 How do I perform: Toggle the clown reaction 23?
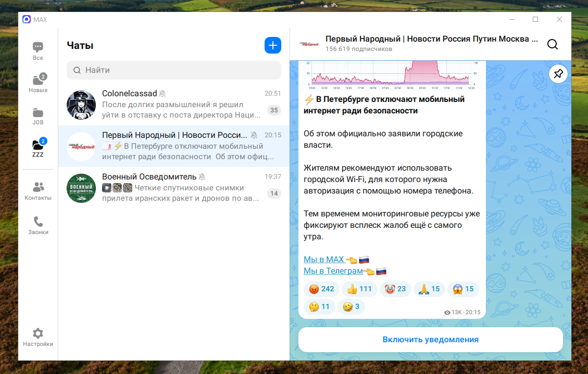[x=395, y=289]
